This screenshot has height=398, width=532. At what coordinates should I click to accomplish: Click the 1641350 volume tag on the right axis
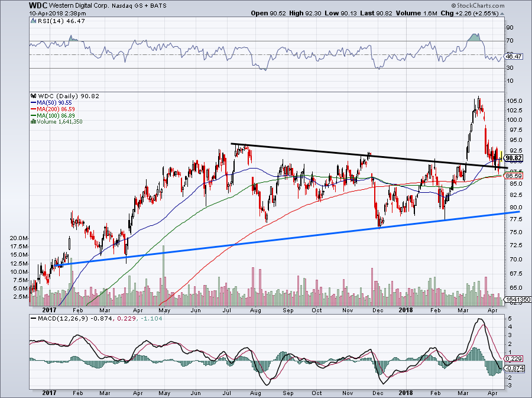[x=518, y=300]
